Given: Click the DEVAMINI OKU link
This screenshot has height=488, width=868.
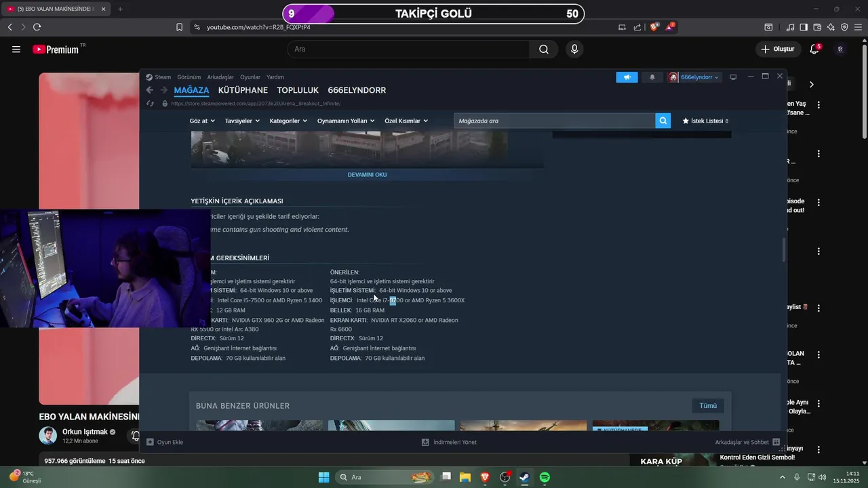Looking at the screenshot, I should (x=367, y=174).
